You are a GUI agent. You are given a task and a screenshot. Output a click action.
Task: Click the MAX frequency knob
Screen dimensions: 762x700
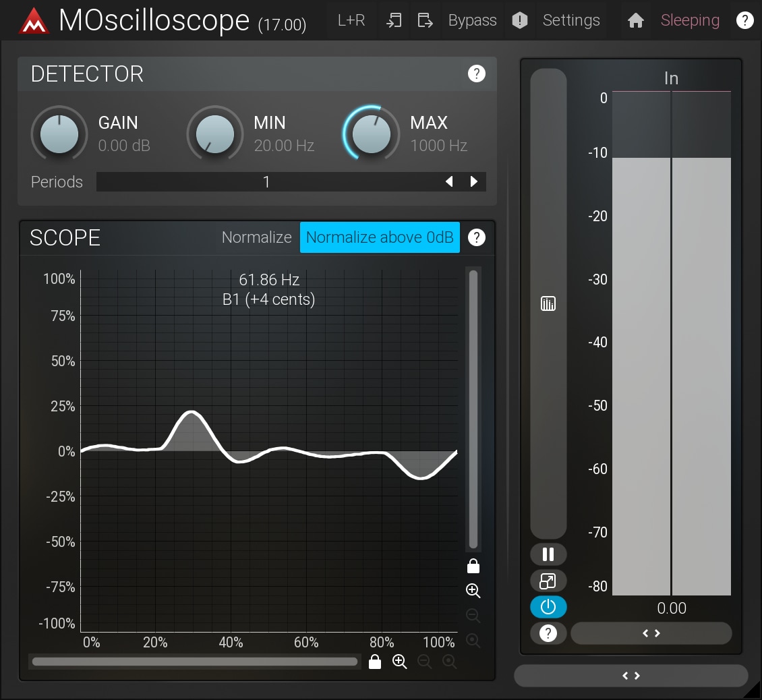[371, 134]
